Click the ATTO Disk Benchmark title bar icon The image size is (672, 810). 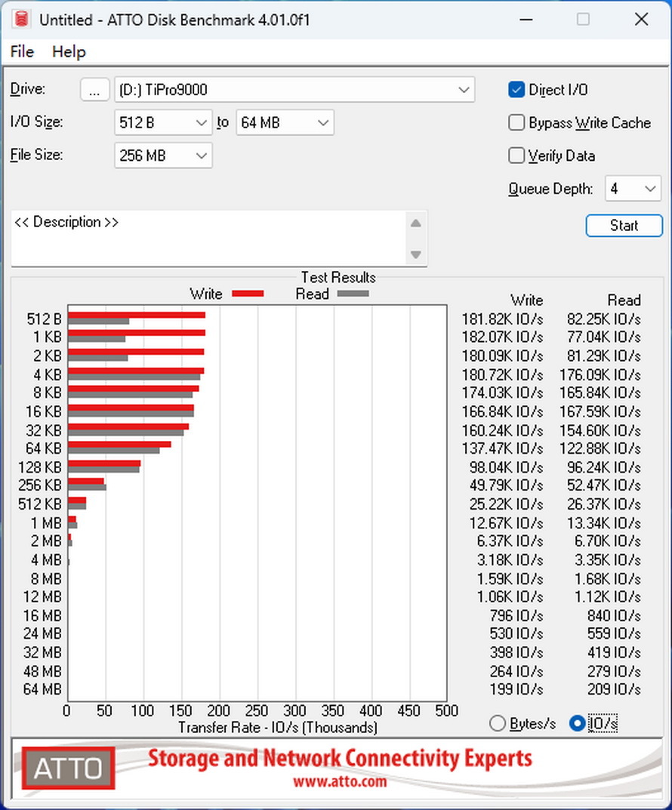pos(21,19)
